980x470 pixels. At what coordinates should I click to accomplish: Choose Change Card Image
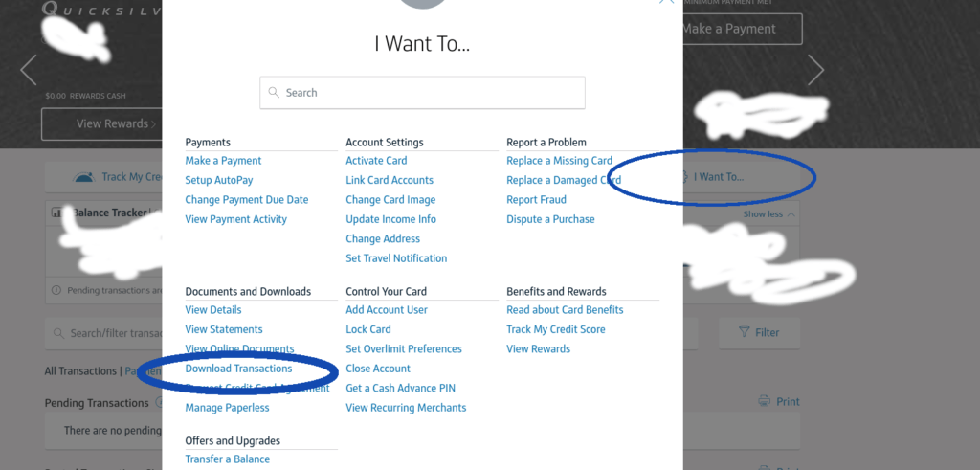coord(390,200)
